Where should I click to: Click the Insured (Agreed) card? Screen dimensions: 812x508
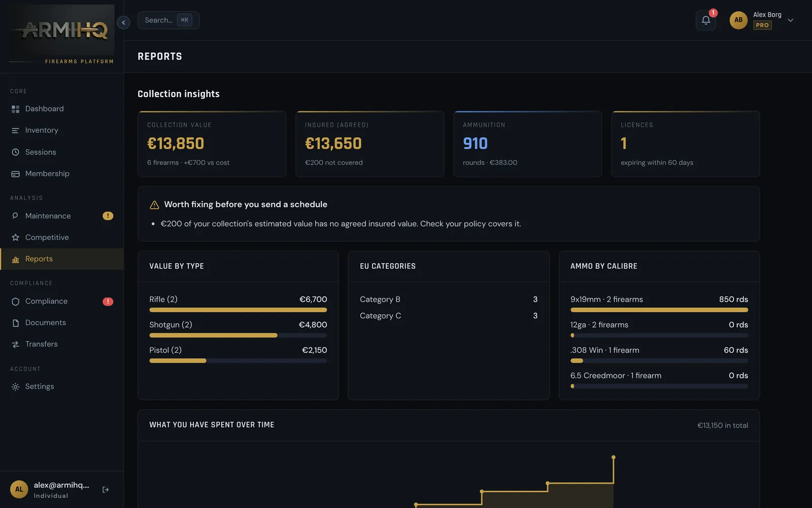(x=369, y=144)
